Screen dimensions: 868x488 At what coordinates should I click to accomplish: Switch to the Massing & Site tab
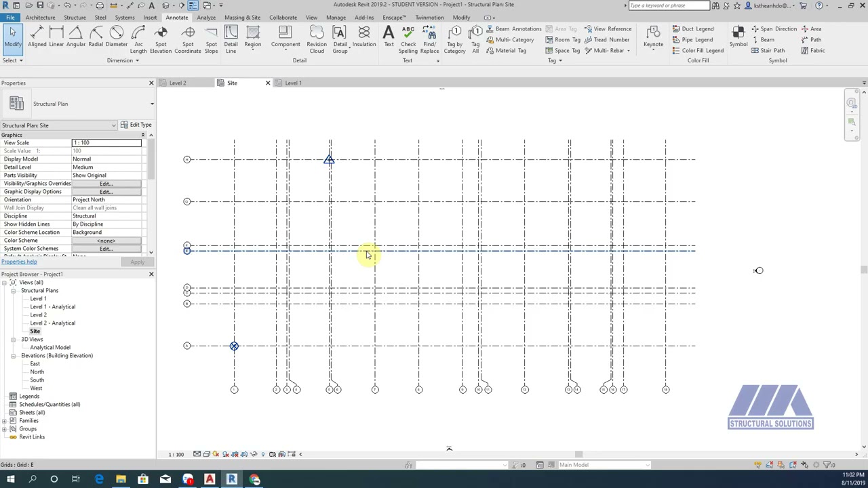242,18
